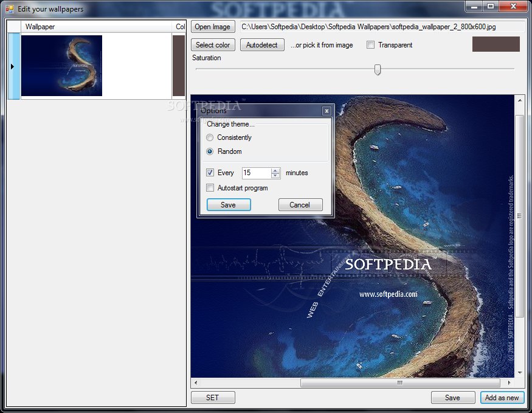Click the preview vertical scroll down arrow
This screenshot has height=413, width=532.
[519, 373]
